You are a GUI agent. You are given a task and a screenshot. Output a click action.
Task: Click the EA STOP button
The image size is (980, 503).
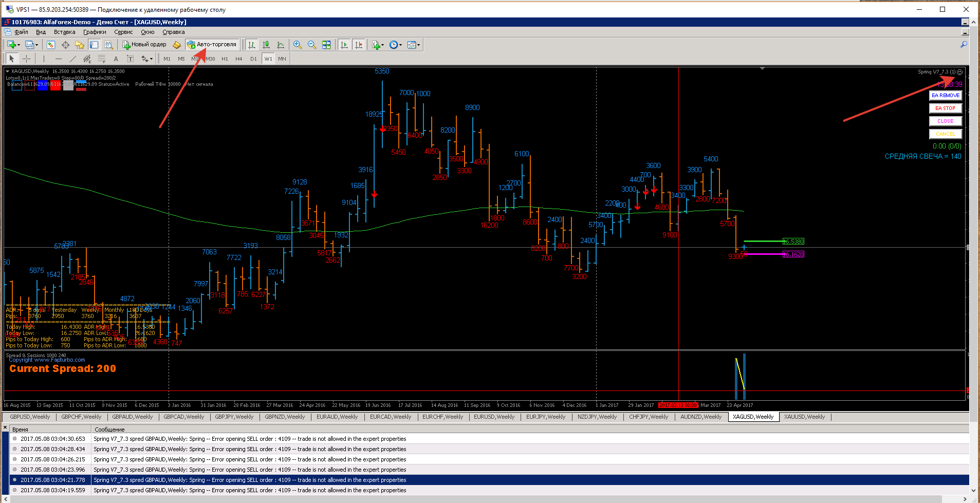946,108
